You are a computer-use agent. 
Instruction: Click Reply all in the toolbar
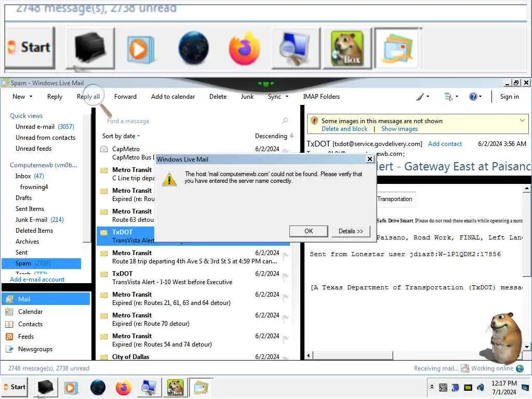[x=88, y=97]
